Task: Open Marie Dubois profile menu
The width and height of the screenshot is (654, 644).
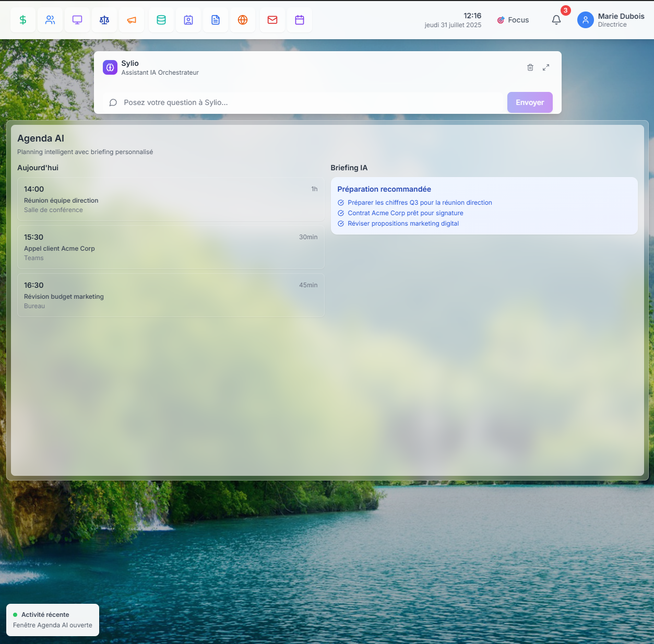Action: 611,20
